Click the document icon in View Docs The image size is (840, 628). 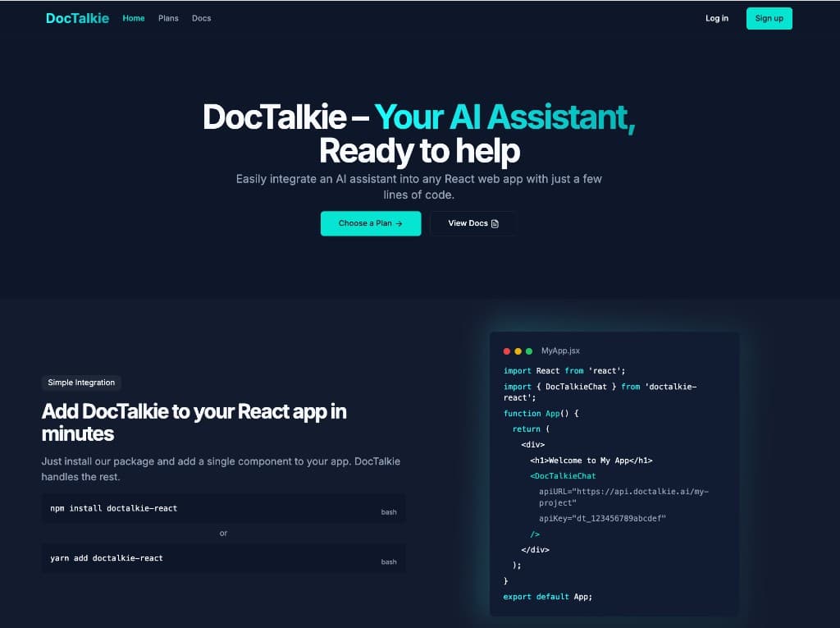(x=495, y=223)
